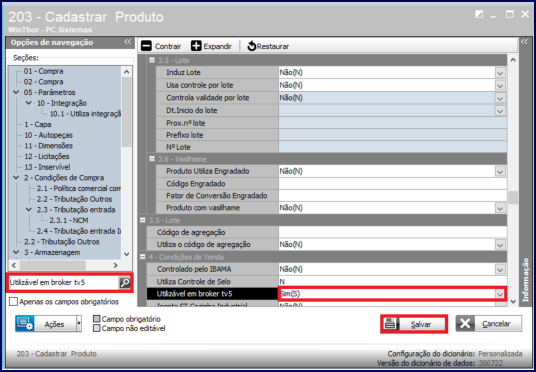
Task: Click tree vertical scrollbar down arrow
Action: 126,254
